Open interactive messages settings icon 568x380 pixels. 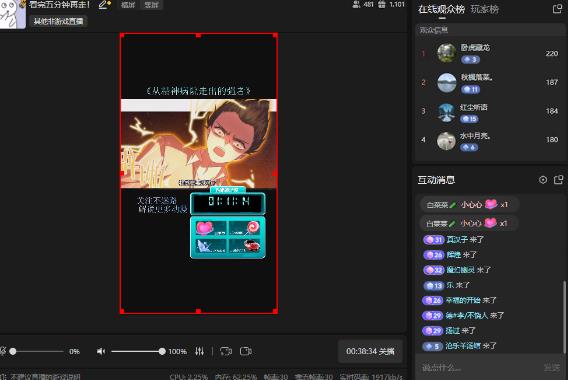pos(543,180)
